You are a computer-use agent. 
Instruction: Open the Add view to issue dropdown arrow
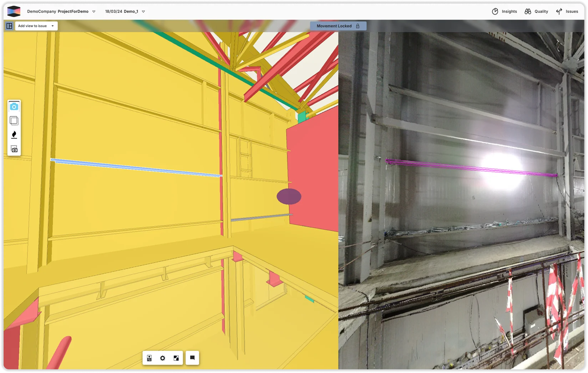pos(52,26)
